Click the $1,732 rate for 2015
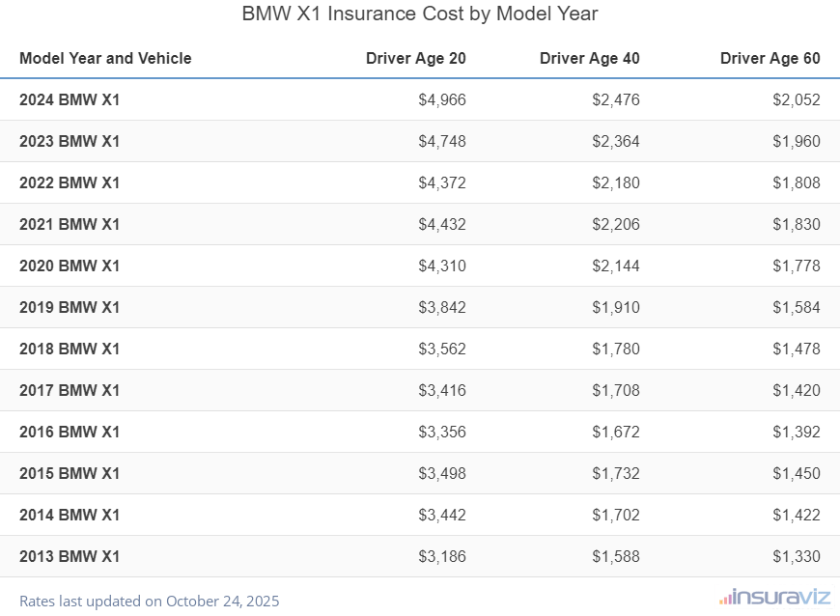 pyautogui.click(x=616, y=473)
